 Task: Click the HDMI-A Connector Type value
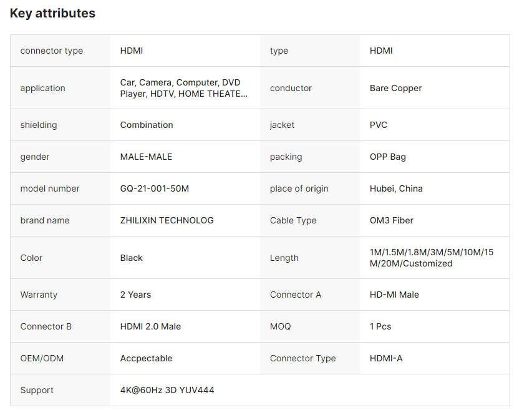tap(386, 358)
